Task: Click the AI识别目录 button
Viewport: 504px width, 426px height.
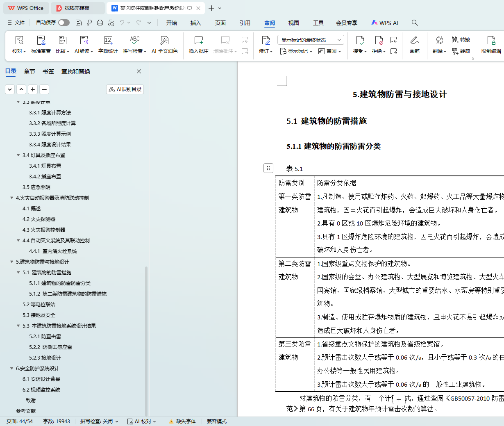Action: (125, 89)
